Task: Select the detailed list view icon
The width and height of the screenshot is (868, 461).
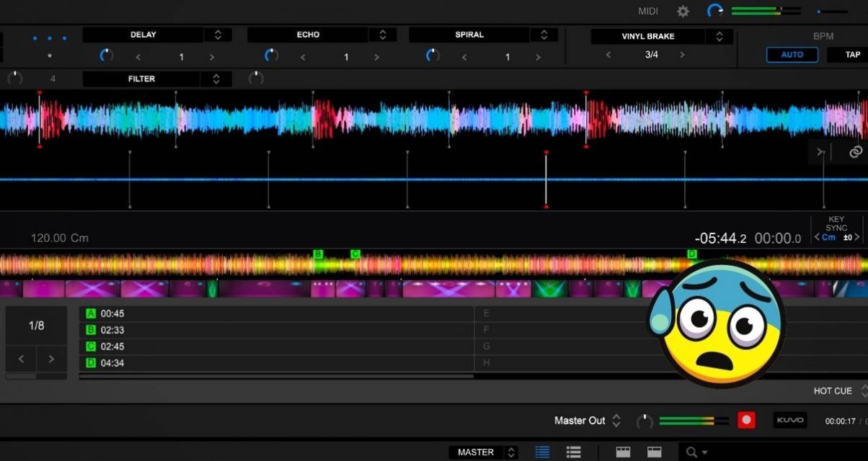Action: pyautogui.click(x=541, y=452)
